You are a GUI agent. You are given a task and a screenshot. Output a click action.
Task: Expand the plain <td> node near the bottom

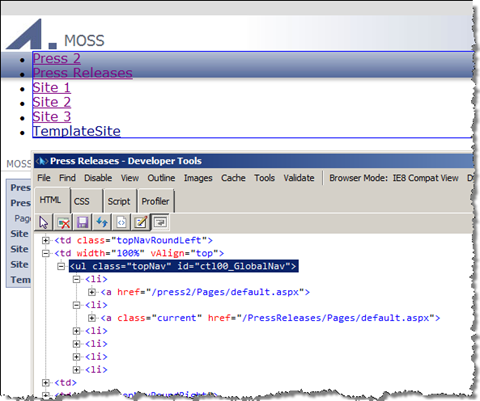(x=46, y=383)
